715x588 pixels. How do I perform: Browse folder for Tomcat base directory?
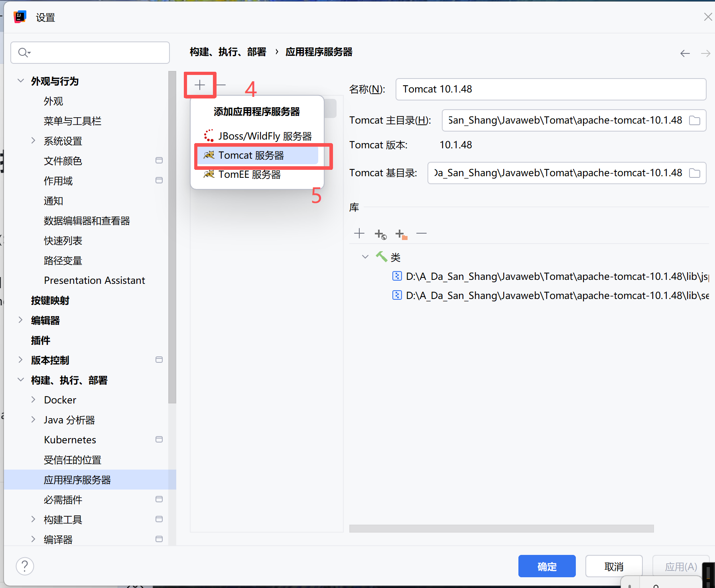coord(695,173)
